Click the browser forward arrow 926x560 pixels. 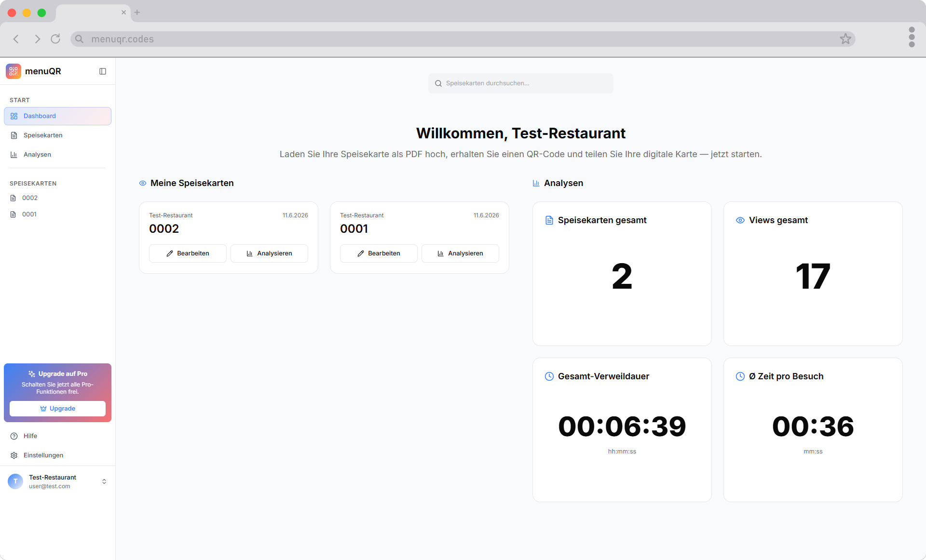click(x=37, y=39)
